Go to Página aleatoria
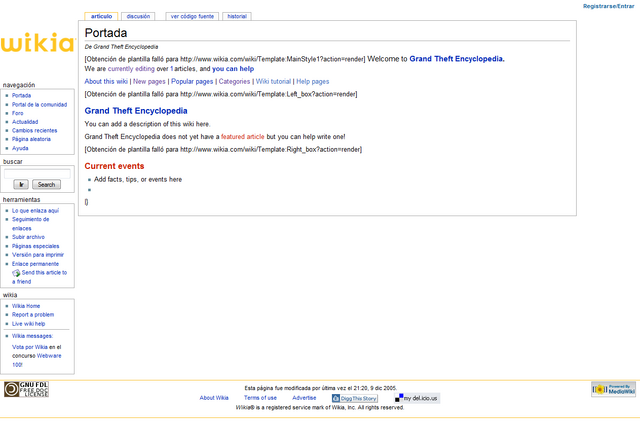 tap(31, 139)
